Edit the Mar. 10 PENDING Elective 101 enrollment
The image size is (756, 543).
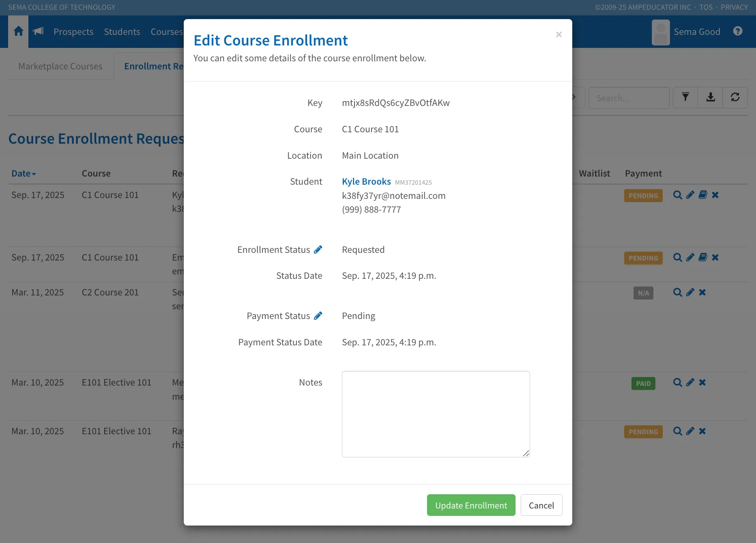[690, 431]
